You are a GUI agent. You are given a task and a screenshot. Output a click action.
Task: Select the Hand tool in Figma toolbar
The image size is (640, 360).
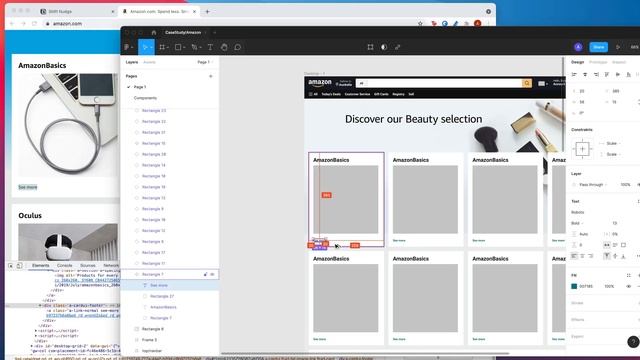tap(224, 47)
